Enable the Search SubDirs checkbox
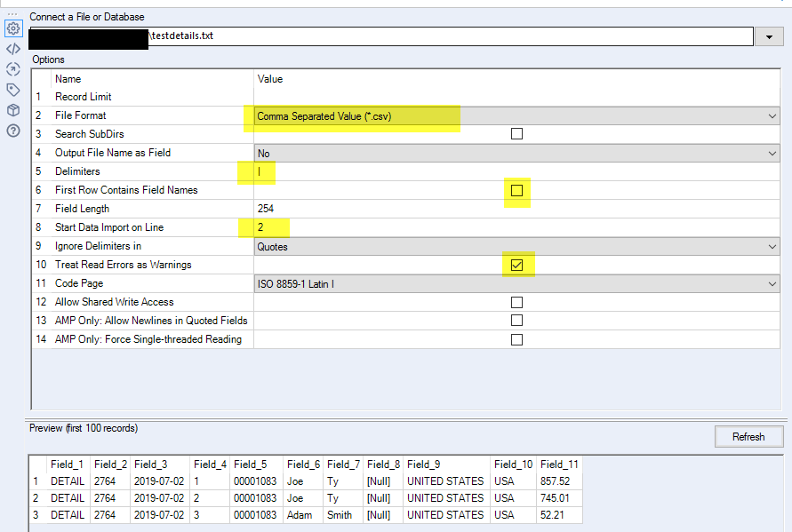 click(516, 134)
